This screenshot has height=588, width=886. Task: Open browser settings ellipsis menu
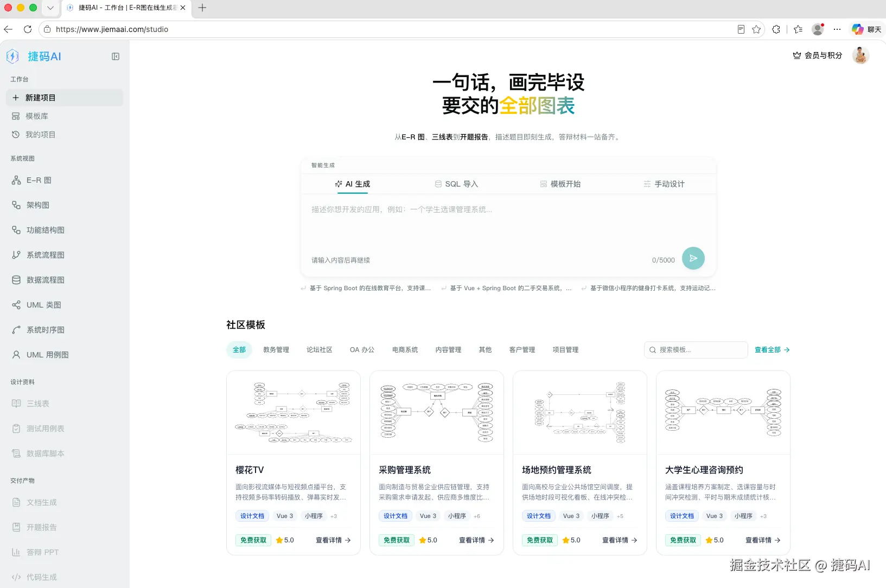click(x=837, y=29)
